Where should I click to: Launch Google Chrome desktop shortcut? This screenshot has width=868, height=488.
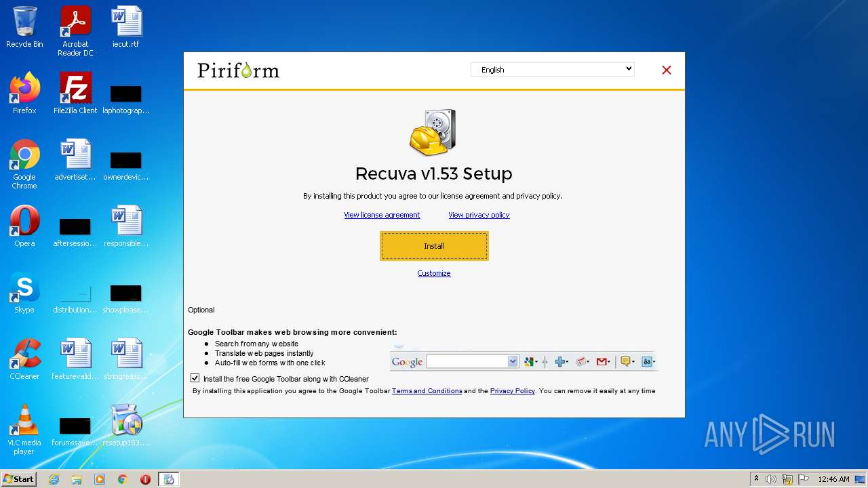tap(24, 164)
